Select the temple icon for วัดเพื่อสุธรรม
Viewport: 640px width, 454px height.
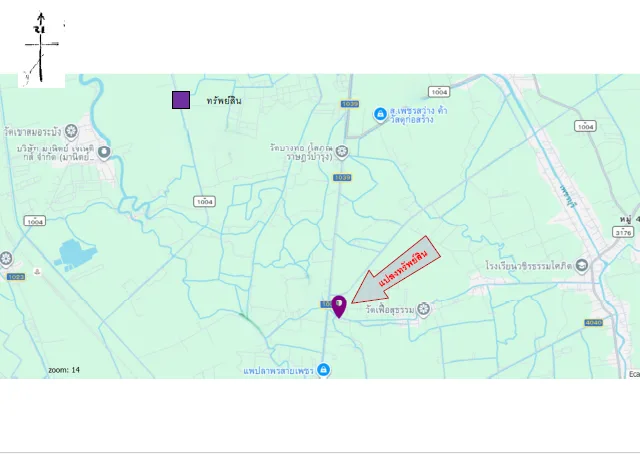click(424, 309)
